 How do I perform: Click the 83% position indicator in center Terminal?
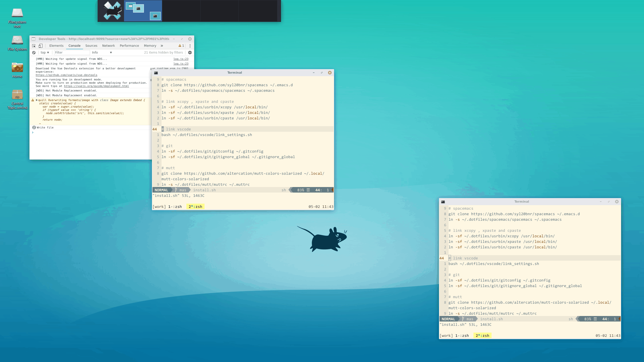pos(301,190)
